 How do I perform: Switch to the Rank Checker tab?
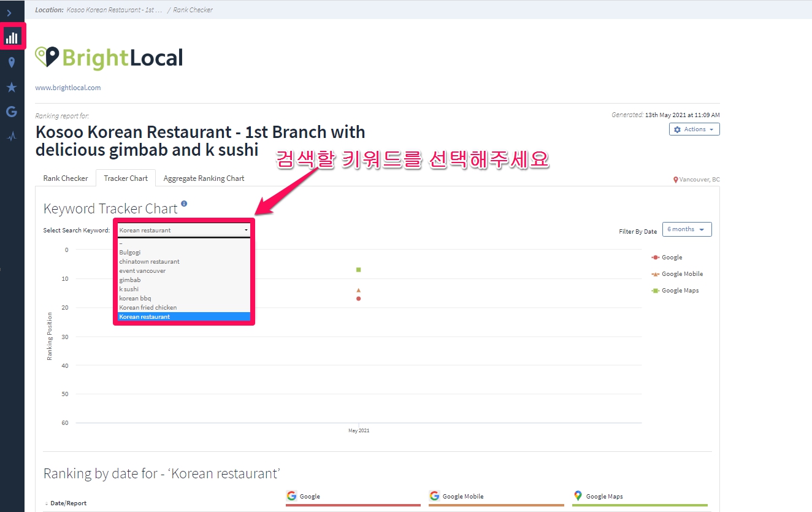point(66,178)
